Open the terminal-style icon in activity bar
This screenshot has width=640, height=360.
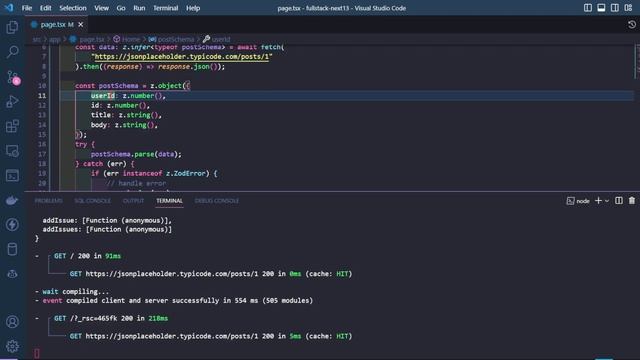coord(12,176)
